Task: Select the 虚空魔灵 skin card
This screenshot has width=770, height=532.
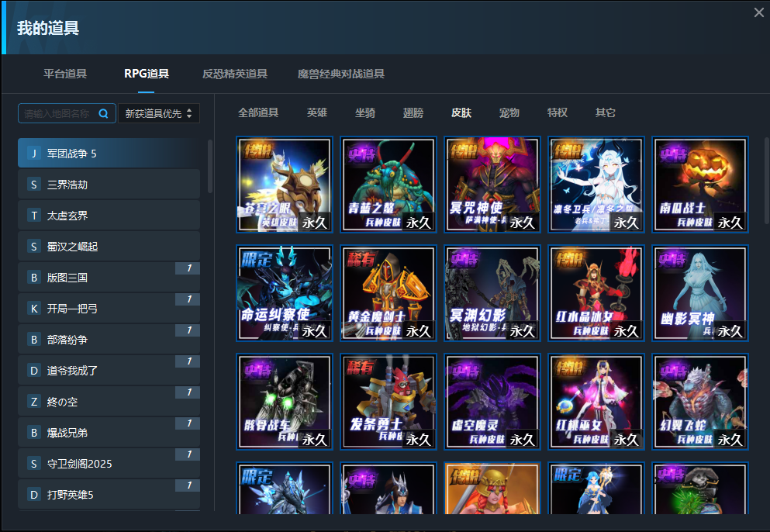Action: (492, 402)
